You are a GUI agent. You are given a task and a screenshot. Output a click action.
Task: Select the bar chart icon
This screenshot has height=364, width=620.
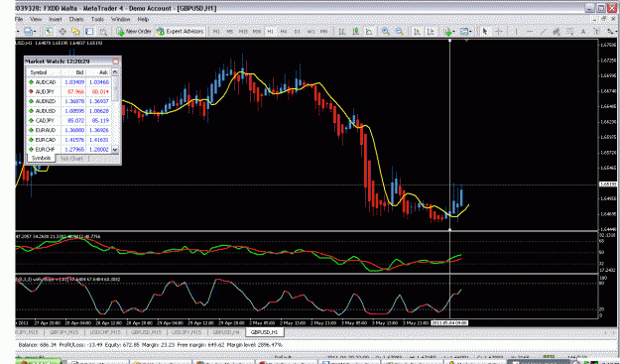pos(341,31)
